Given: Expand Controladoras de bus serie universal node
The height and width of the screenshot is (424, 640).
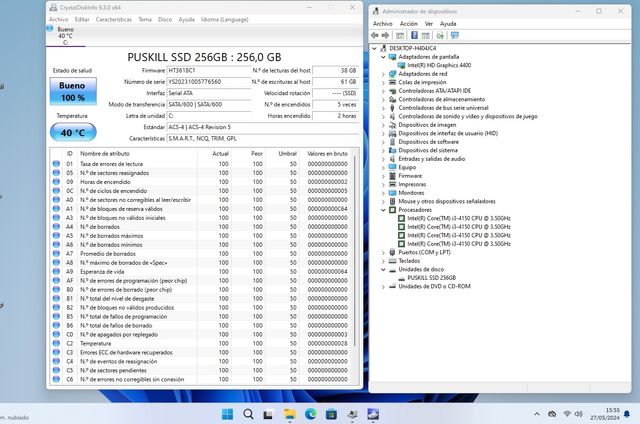Looking at the screenshot, I should tap(383, 108).
